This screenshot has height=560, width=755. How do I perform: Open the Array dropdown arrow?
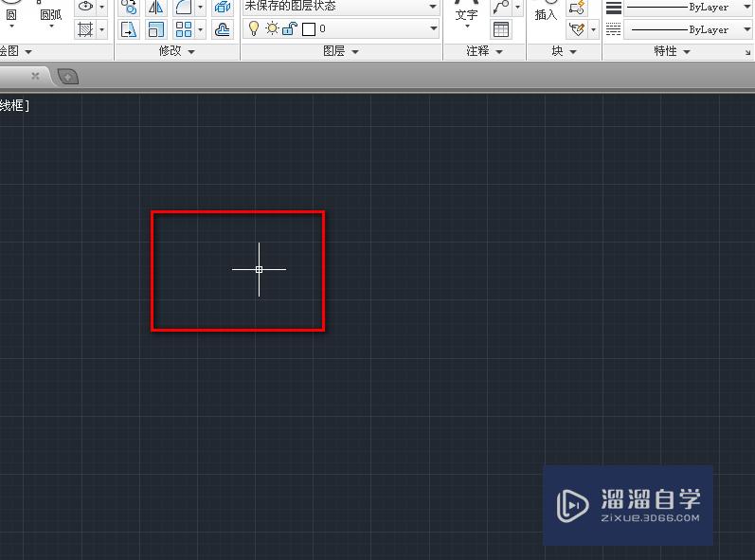(200, 30)
